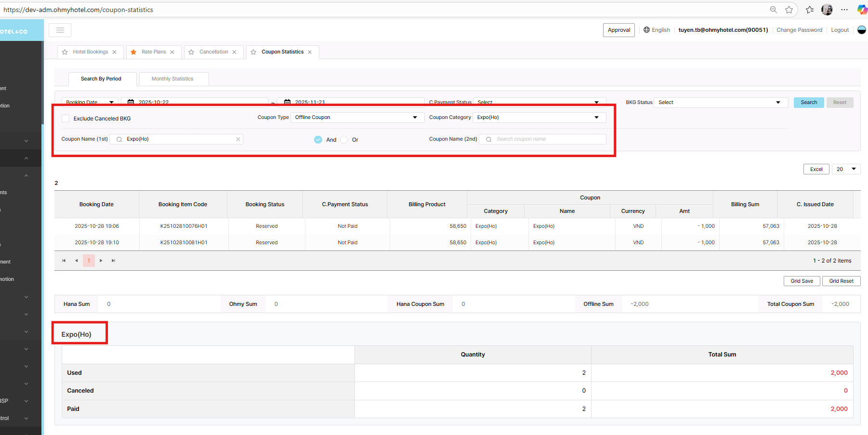868x435 pixels.
Task: Click the star icon on Rate Plans tab
Action: [x=133, y=52]
